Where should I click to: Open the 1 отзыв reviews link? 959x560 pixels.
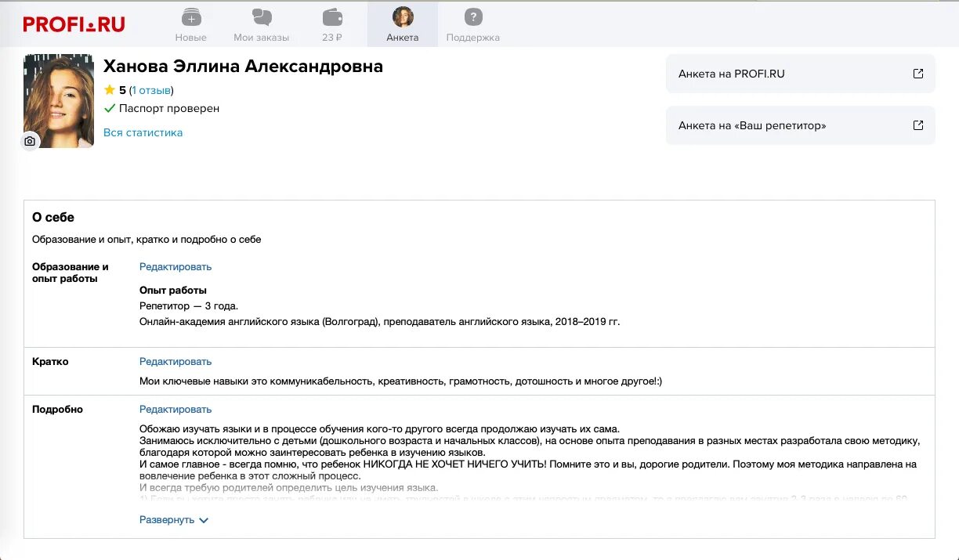[151, 90]
